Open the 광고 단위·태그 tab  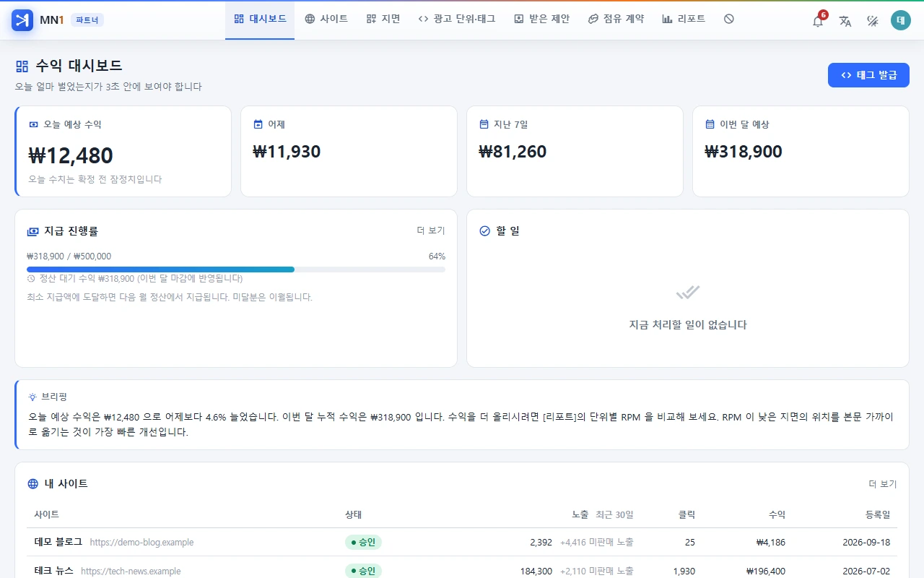pos(457,20)
